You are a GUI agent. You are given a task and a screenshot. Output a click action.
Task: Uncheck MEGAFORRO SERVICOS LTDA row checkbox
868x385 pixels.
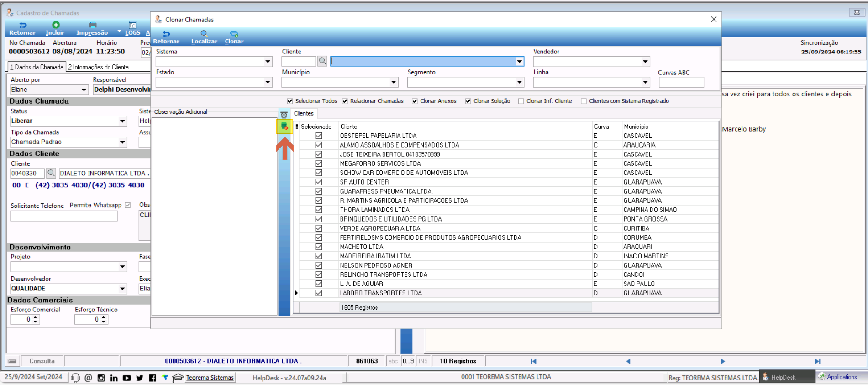[319, 163]
